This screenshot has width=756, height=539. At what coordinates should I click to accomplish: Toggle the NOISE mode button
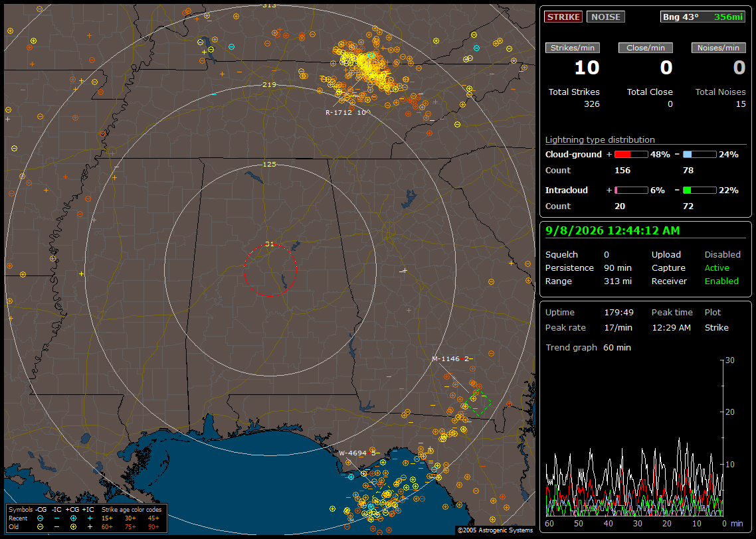pyautogui.click(x=606, y=17)
